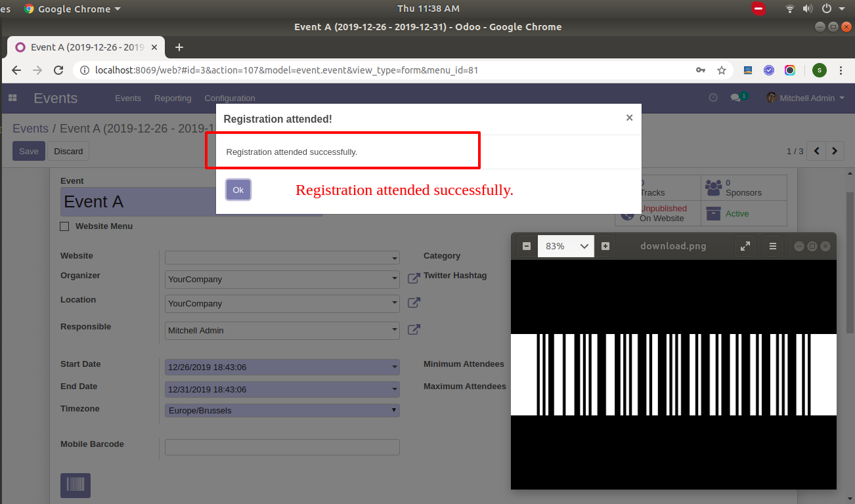Open the Configuration menu
855x504 pixels.
[x=230, y=98]
